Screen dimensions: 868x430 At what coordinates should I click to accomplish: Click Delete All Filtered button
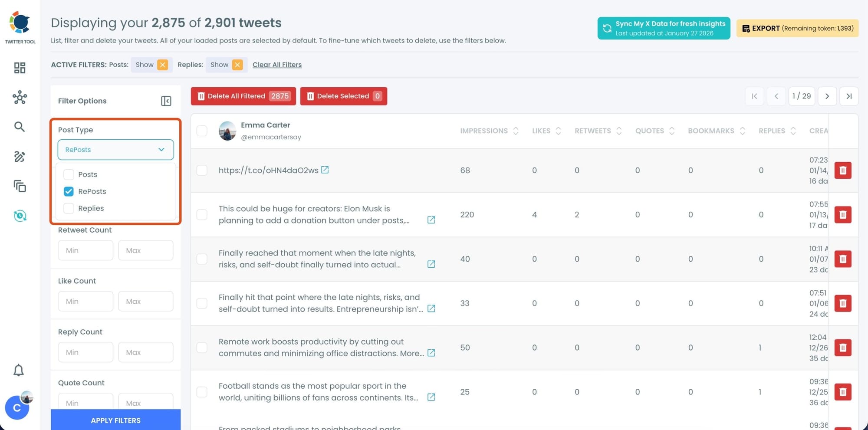coord(243,96)
